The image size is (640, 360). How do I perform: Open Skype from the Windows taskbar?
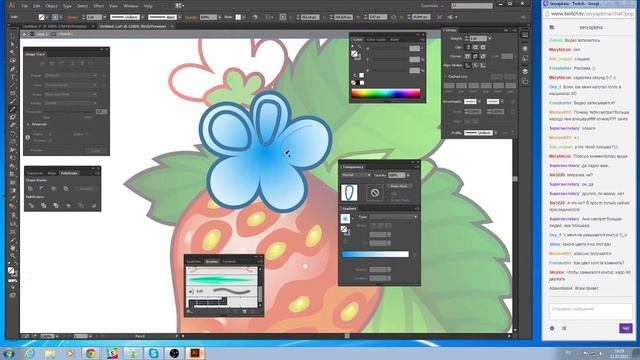coord(153,353)
